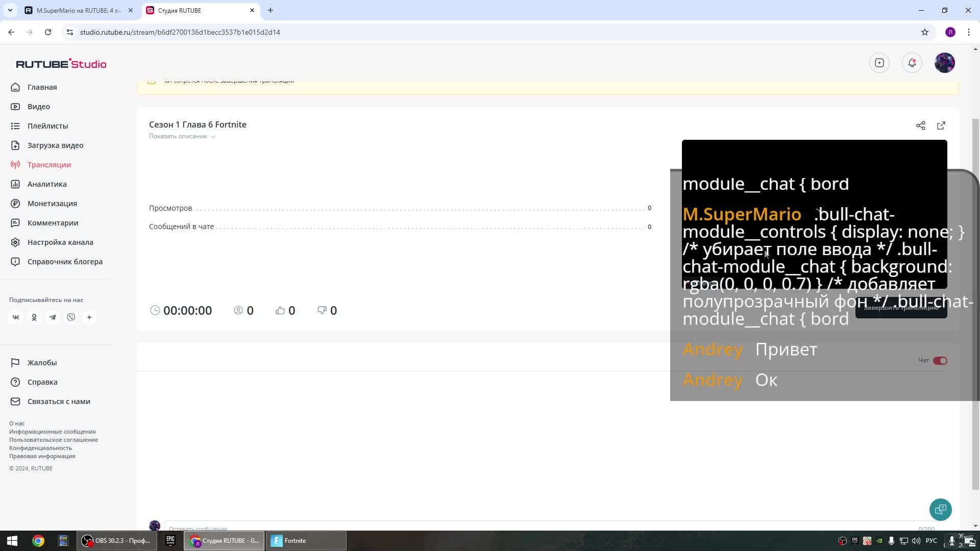Toggle the Чат switch off
The height and width of the screenshot is (551, 980).
[x=940, y=361]
